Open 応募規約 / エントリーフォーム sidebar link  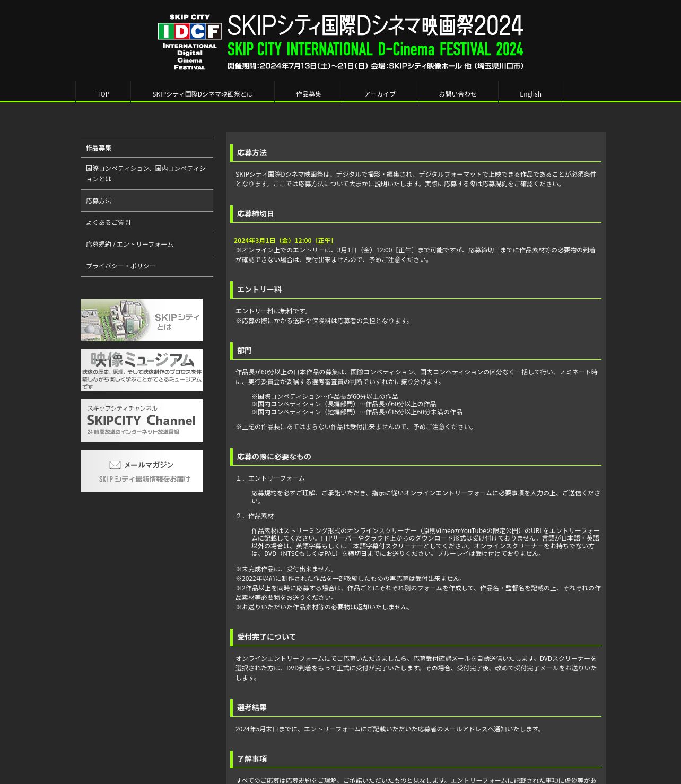(147, 244)
